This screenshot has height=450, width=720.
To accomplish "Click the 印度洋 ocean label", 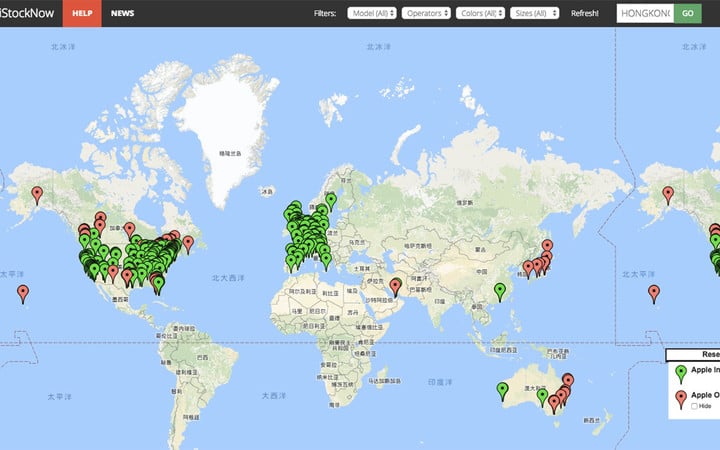I will click(x=440, y=382).
